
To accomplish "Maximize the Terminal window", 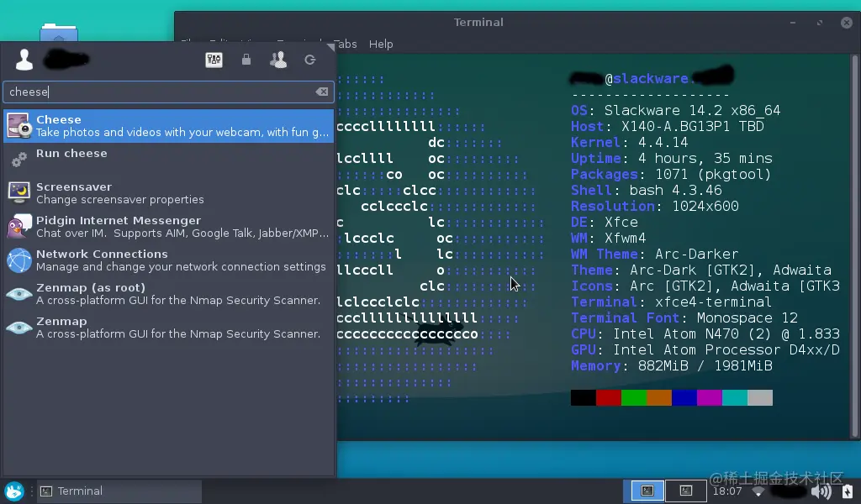I will pos(820,23).
